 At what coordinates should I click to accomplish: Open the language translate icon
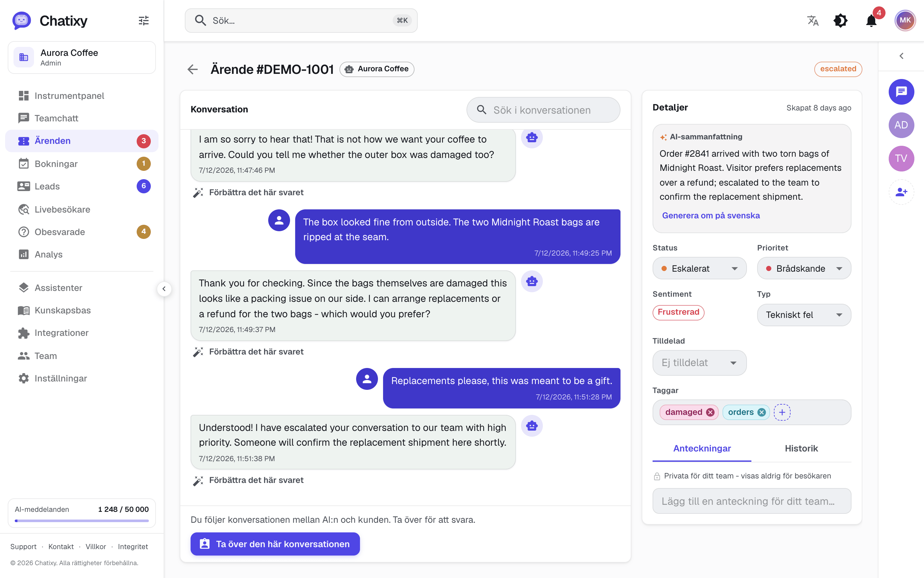[813, 20]
